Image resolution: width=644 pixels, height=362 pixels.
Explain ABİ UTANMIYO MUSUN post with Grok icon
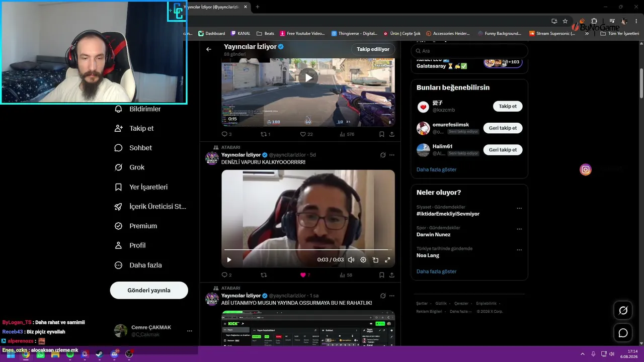[x=383, y=296]
